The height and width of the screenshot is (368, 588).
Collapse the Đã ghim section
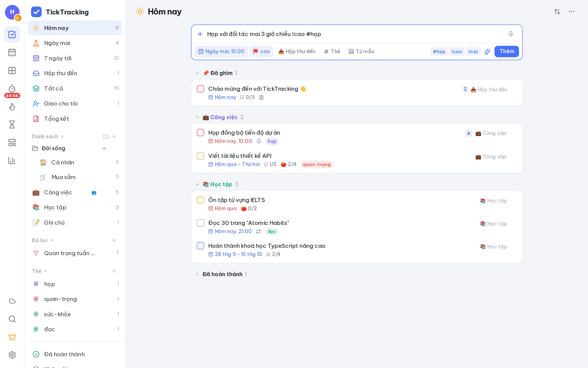click(197, 73)
